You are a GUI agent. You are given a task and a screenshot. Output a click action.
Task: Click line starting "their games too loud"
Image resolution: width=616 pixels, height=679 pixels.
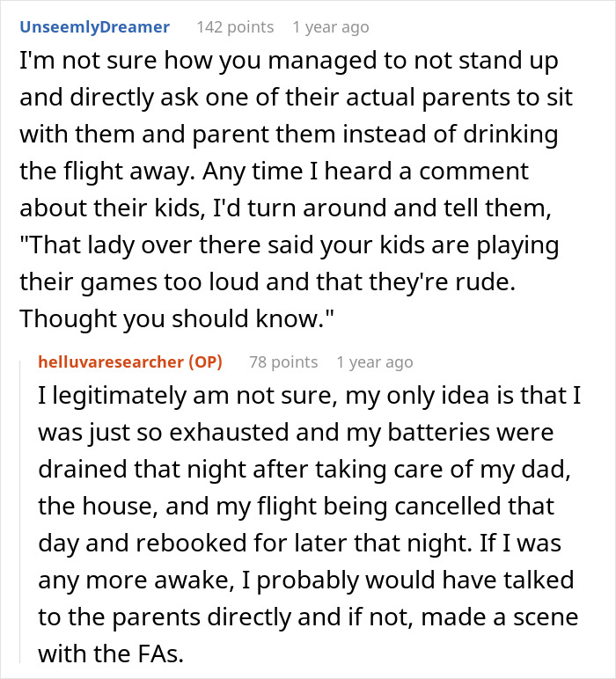pos(268,282)
